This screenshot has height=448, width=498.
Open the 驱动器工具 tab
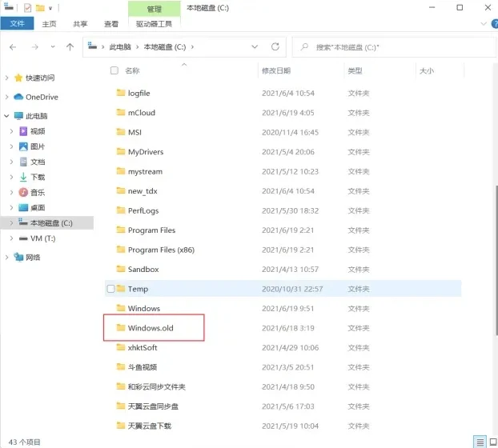154,24
